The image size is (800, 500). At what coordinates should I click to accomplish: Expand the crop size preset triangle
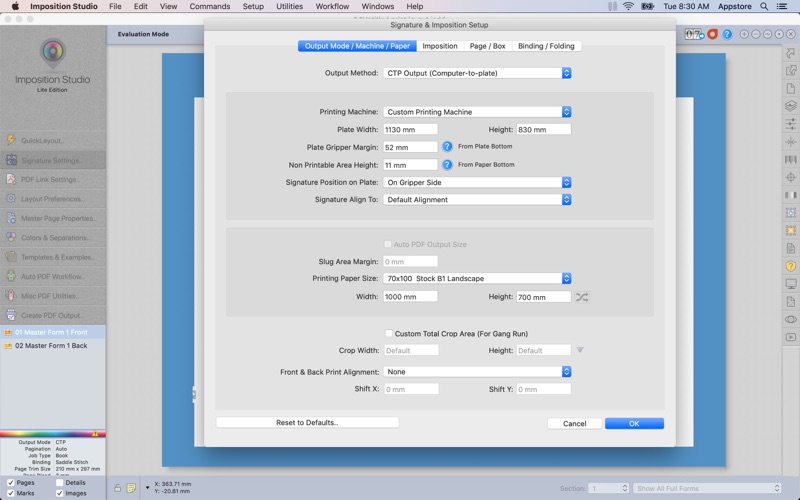click(580, 351)
